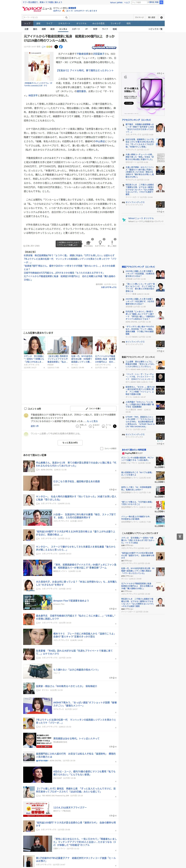Image resolution: width=186 pixels, height=868 pixels.
Task: Click the Yahoo! JAPAN logo
Action: [32, 9]
